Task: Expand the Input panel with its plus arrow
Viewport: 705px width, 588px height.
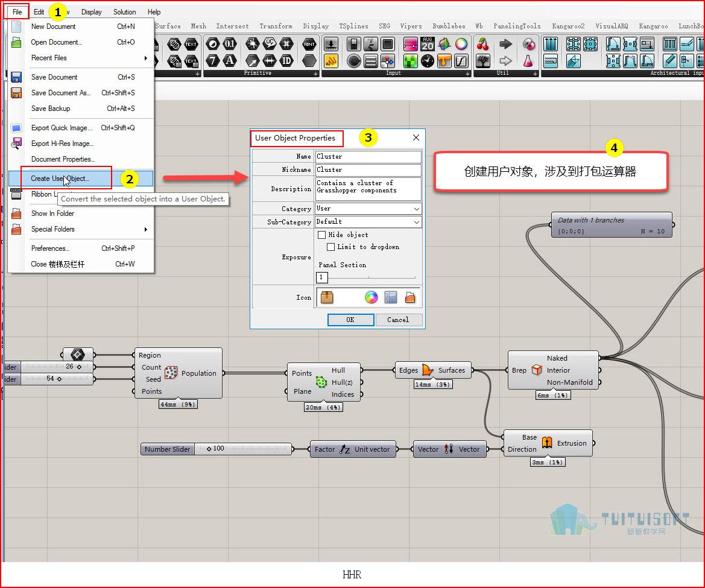Action: click(x=467, y=74)
